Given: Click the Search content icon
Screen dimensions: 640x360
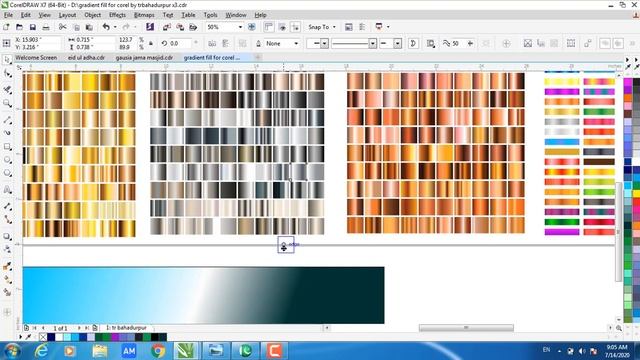Looking at the screenshot, I should pos(150,27).
